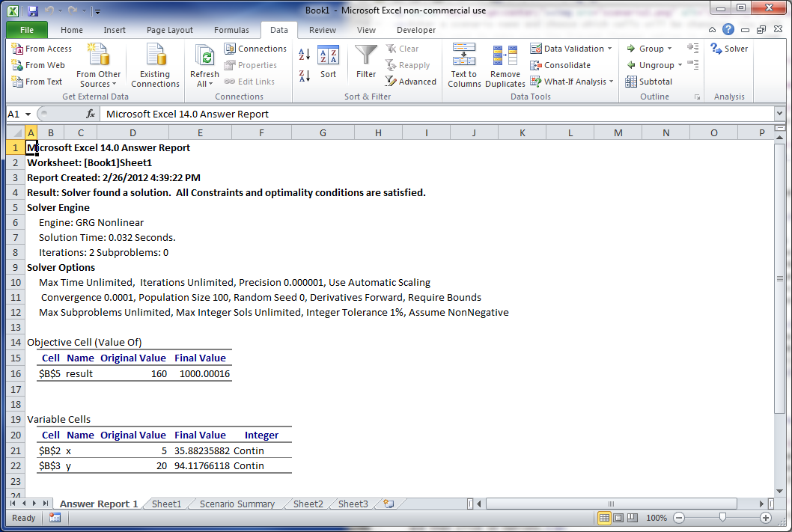Expand the Ungroup dropdown arrow
The image size is (792, 532).
click(x=680, y=65)
